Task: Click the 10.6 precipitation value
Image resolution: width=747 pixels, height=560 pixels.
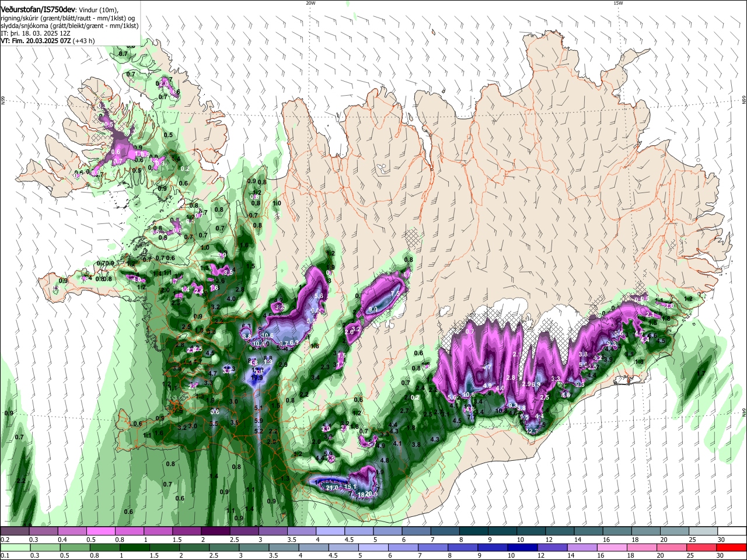Action: [267, 335]
